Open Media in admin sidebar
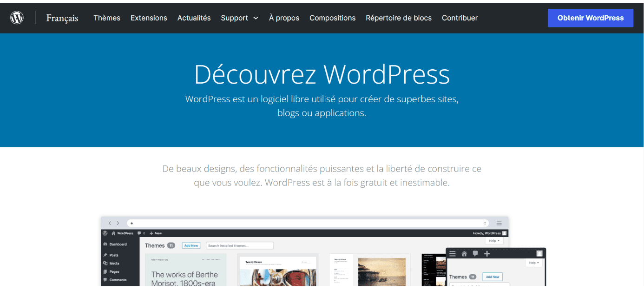This screenshot has height=290, width=644. (112, 263)
